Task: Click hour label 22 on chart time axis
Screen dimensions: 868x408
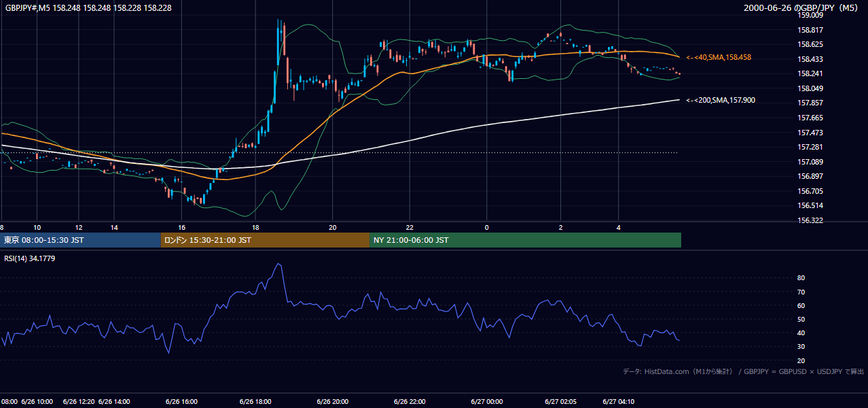Action: [410, 227]
